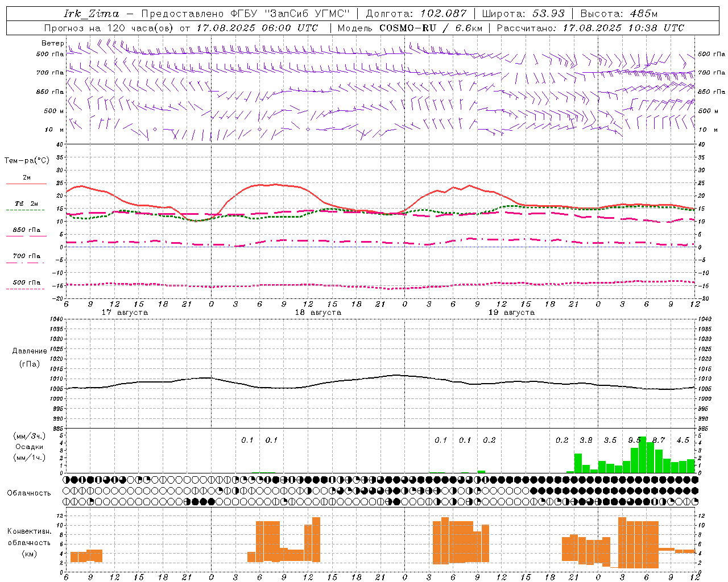728x582 pixels.
Task: Click the Давление panel label
Action: click(30, 351)
